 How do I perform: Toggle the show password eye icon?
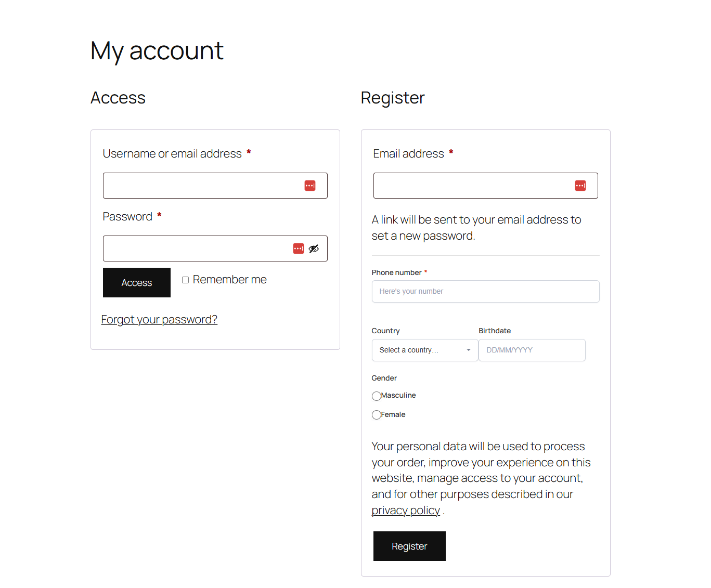[x=314, y=249]
